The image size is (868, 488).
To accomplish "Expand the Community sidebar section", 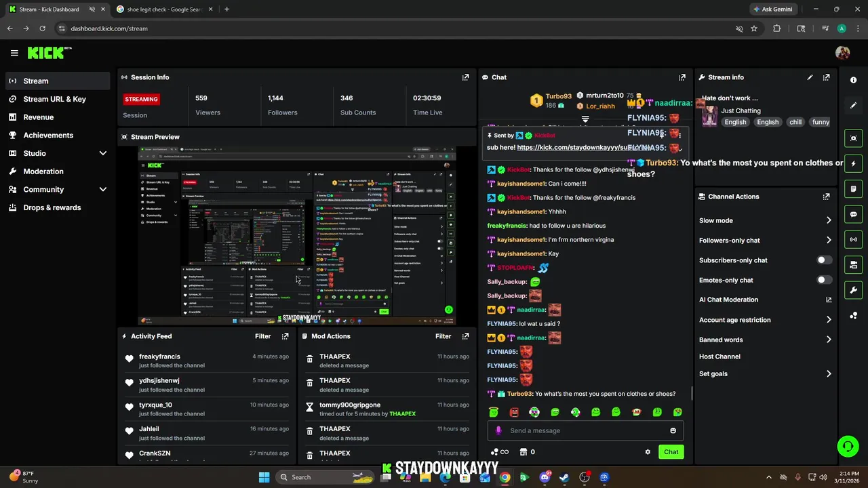I will pos(103,190).
